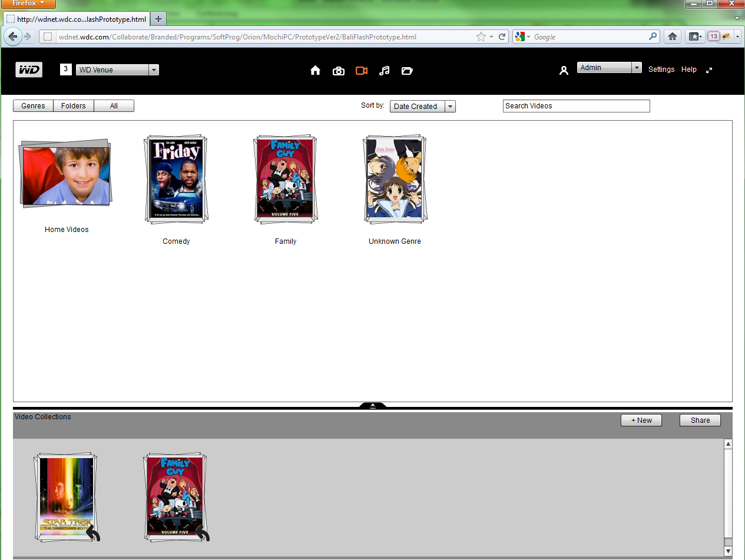The height and width of the screenshot is (560, 745).
Task: Click the arrow icon on the Family Guy collection
Action: click(203, 534)
